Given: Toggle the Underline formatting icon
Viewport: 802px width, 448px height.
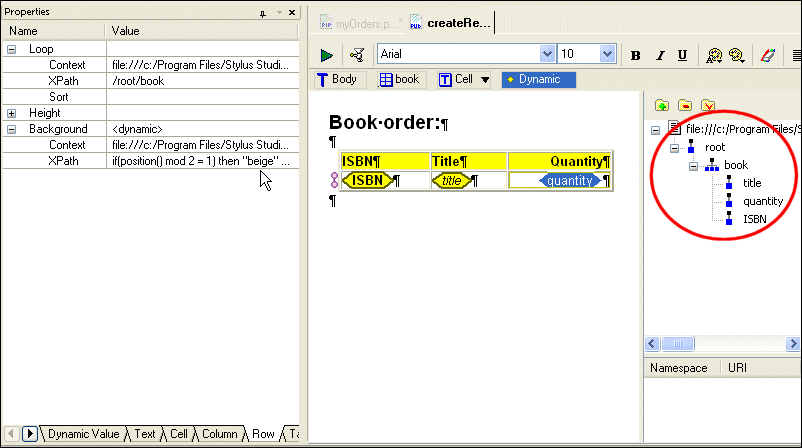Looking at the screenshot, I should (682, 55).
